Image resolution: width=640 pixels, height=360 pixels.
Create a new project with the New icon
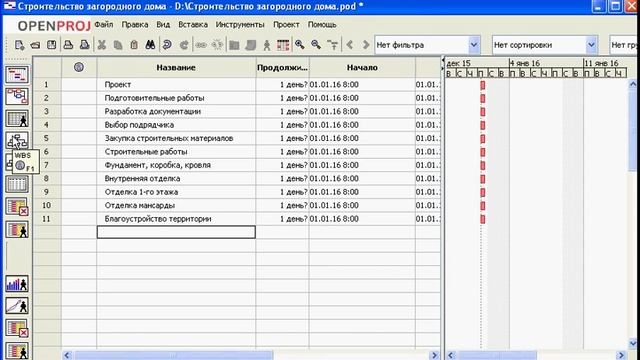pyautogui.click(x=19, y=45)
